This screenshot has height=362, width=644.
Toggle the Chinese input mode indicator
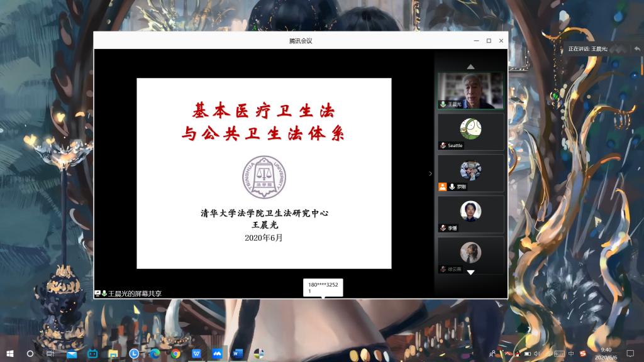click(x=571, y=354)
